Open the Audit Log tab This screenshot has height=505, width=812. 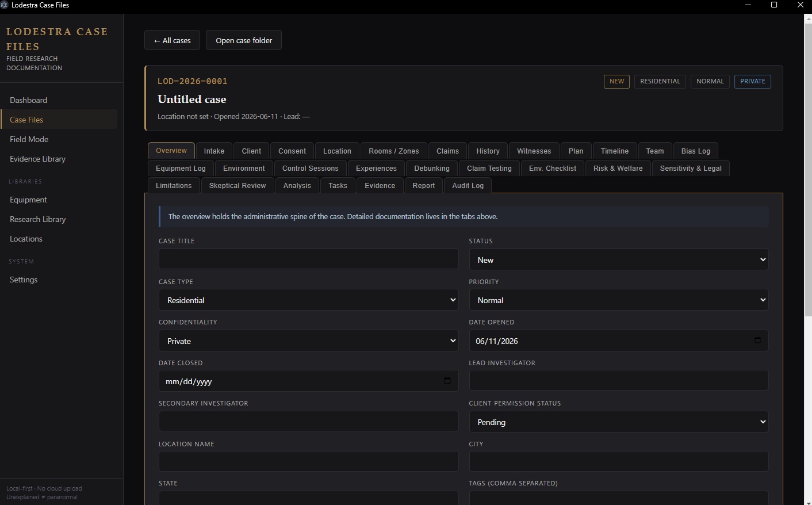(x=468, y=185)
